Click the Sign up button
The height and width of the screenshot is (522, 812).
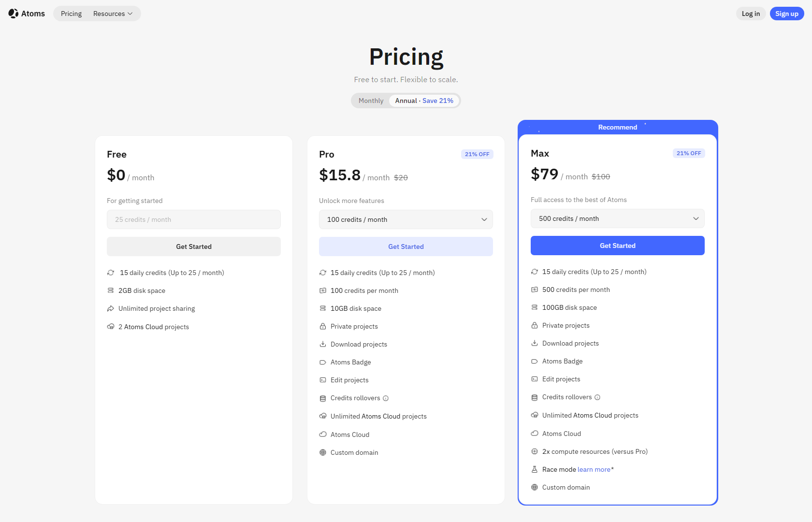[786, 14]
